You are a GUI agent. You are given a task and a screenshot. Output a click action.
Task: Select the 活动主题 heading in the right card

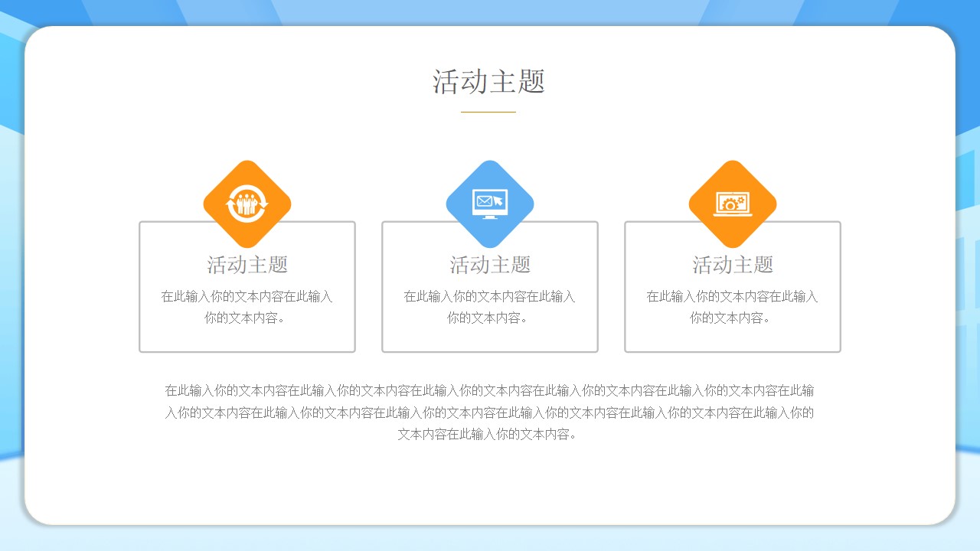click(733, 265)
